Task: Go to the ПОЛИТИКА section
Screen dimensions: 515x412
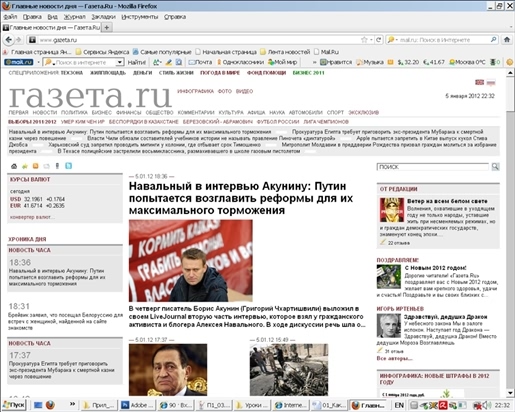Action: click(x=74, y=112)
